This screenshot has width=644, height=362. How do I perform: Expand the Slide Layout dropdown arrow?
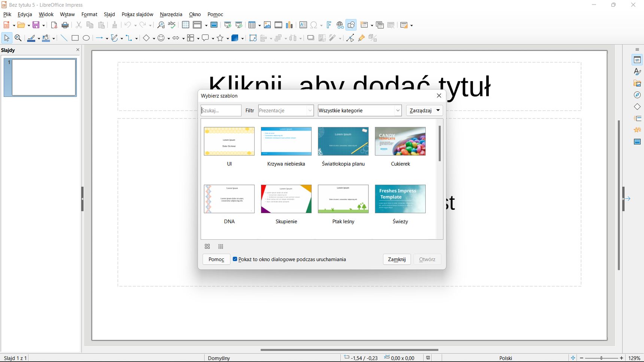411,25
